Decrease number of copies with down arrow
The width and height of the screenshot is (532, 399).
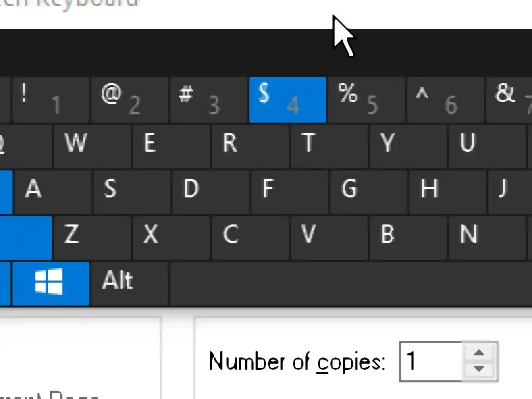[479, 369]
